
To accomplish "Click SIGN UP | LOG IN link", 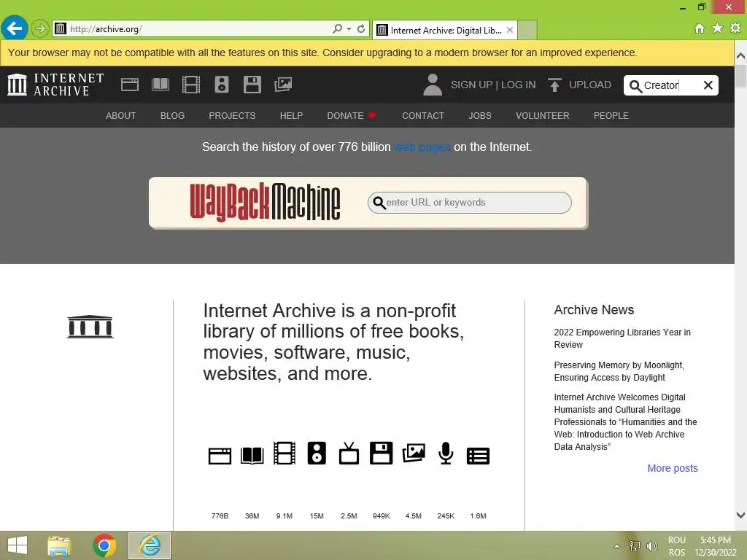I will pos(493,85).
